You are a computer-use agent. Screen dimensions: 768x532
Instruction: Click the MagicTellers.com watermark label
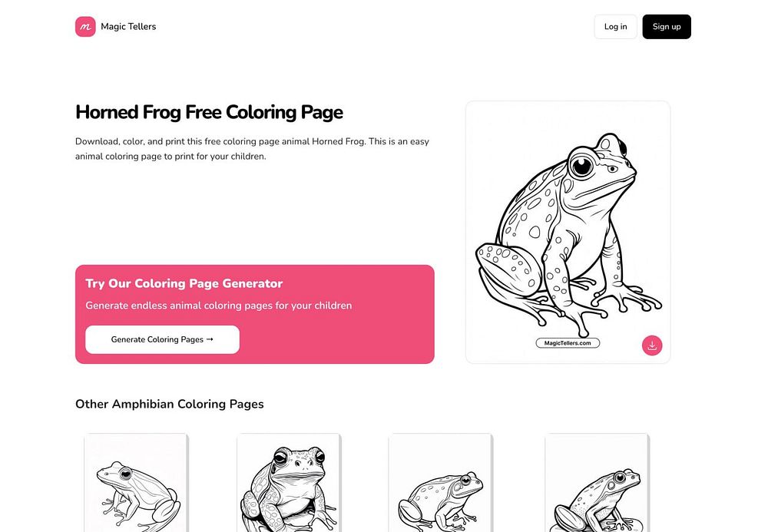(568, 343)
